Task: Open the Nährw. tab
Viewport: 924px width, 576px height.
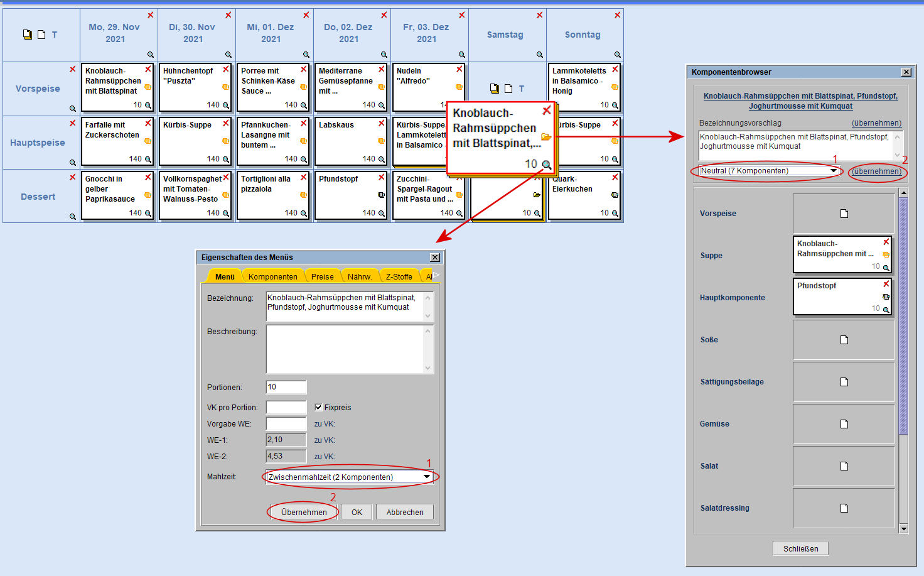Action: (360, 276)
